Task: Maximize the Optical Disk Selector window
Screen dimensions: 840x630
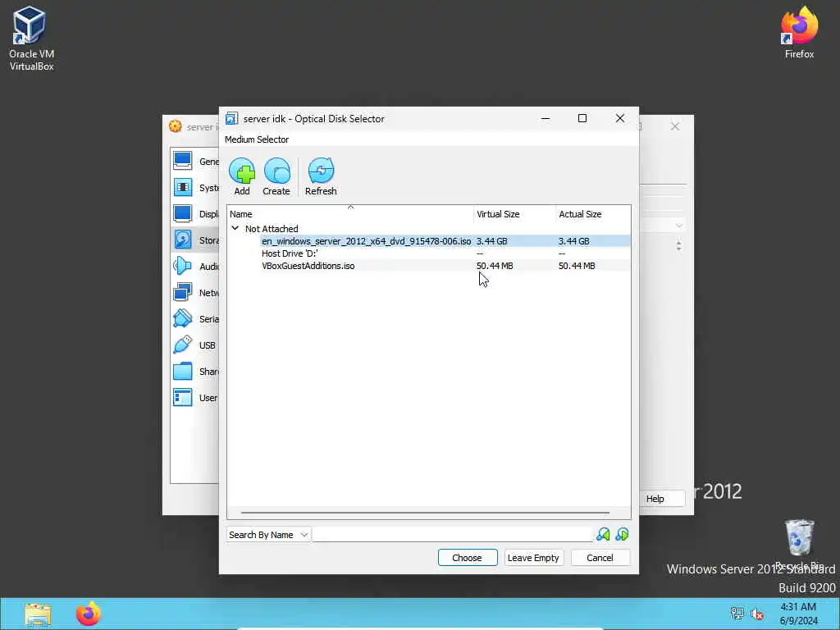Action: (x=582, y=118)
